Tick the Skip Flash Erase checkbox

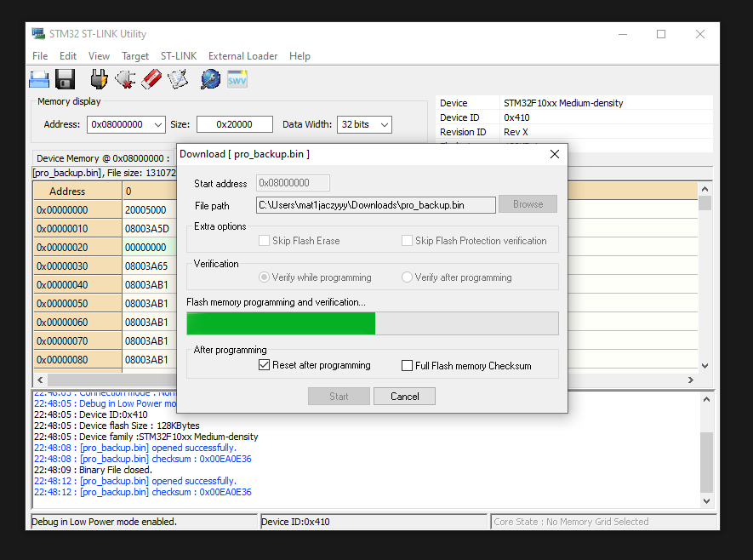point(265,241)
